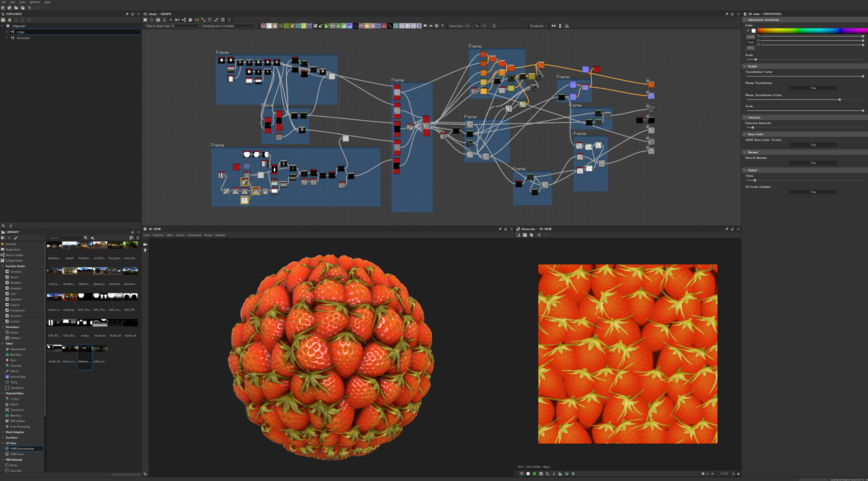The height and width of the screenshot is (481, 868).
Task: Open the Environment menu in the 3D View
Action: coord(194,235)
